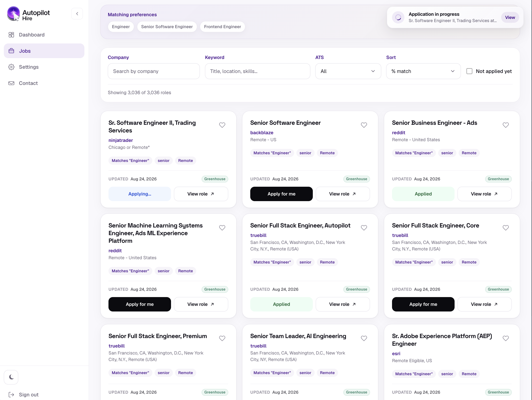This screenshot has height=400, width=532.
Task: Select the Frontend Engineer preference chip
Action: point(222,27)
